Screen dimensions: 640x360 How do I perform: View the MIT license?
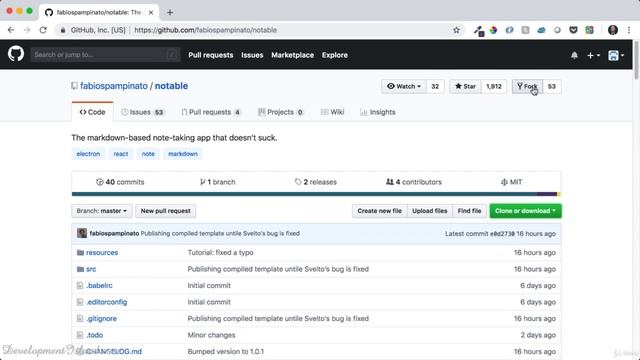click(511, 182)
